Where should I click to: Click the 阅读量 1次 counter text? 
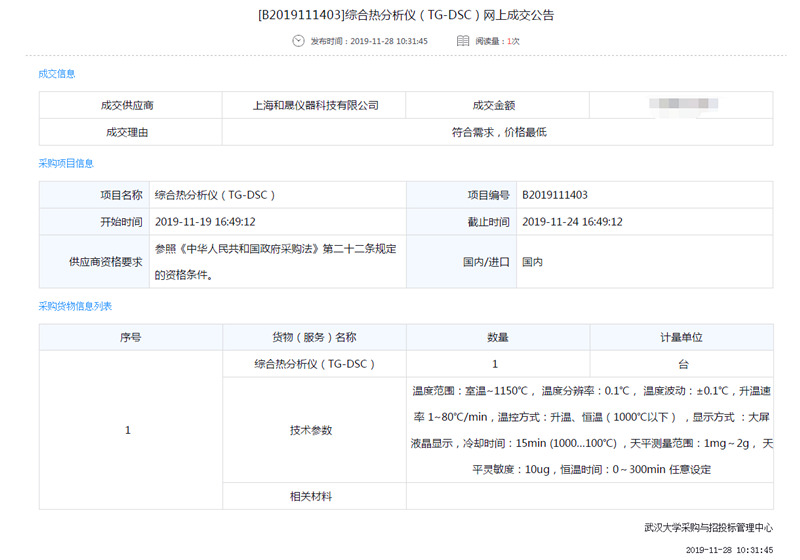[x=497, y=41]
